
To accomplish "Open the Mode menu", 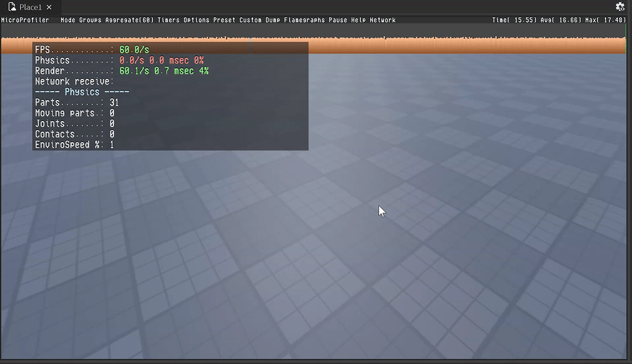I will 67,20.
